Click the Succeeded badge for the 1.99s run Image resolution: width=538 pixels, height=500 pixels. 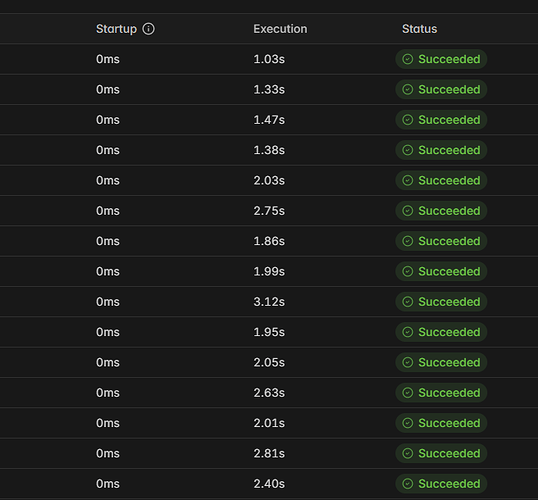click(441, 271)
